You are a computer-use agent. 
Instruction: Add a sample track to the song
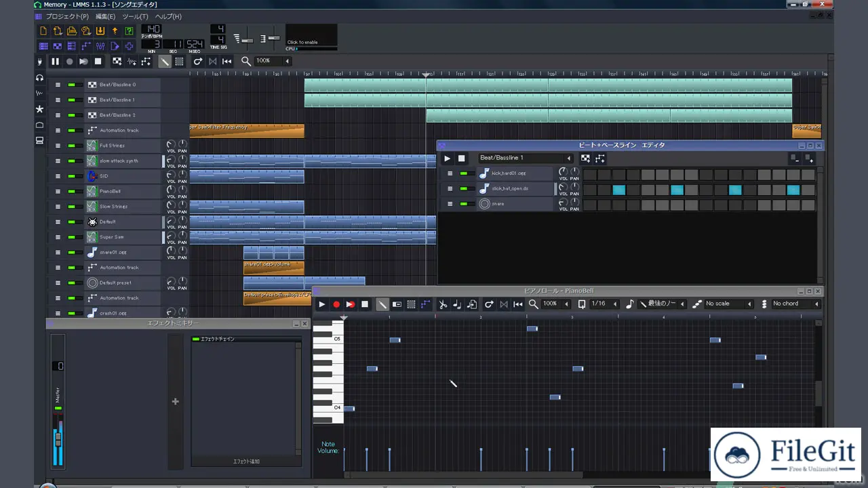click(x=132, y=61)
